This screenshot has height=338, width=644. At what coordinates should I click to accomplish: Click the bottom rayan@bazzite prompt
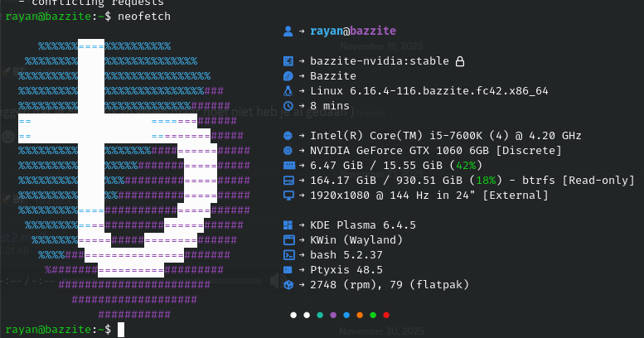pyautogui.click(x=58, y=330)
